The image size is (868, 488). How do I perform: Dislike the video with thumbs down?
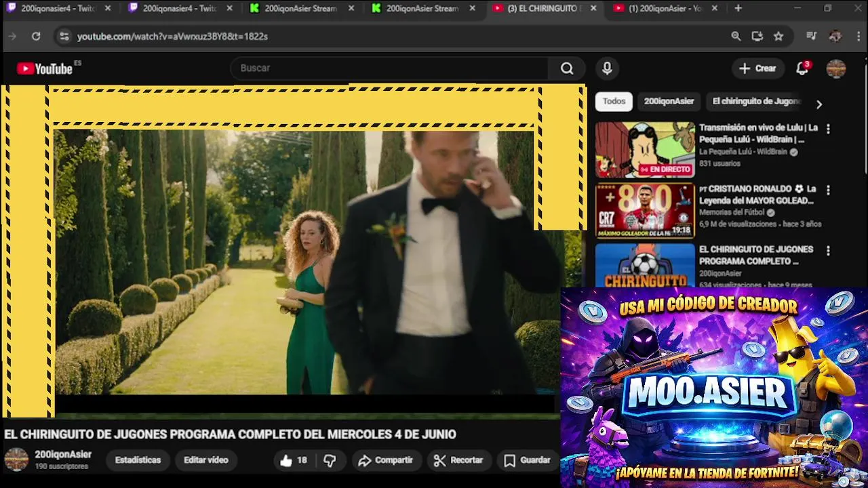[330, 460]
